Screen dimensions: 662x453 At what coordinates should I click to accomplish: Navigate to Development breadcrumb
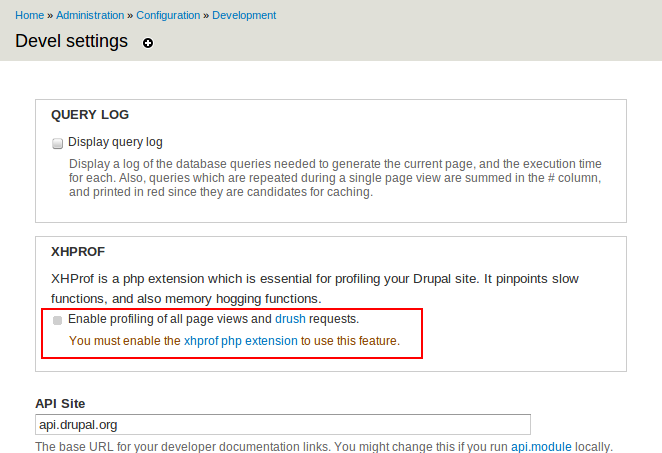244,15
